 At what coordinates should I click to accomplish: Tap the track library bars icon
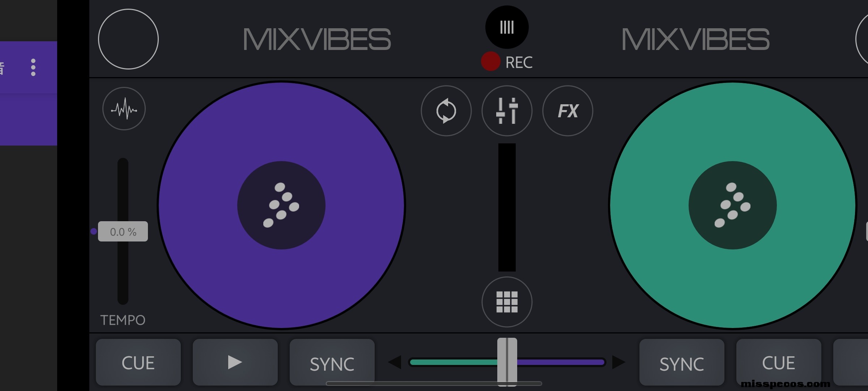coord(507,27)
